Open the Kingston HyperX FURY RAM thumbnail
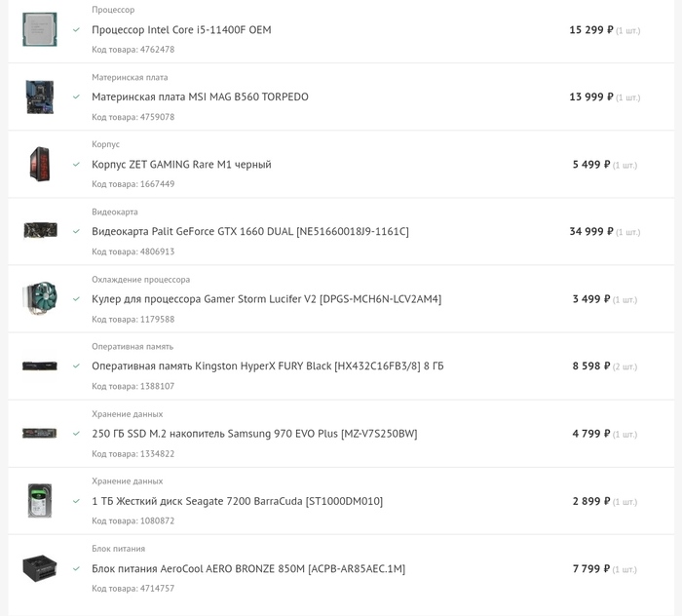This screenshot has height=616, width=682. click(x=40, y=366)
